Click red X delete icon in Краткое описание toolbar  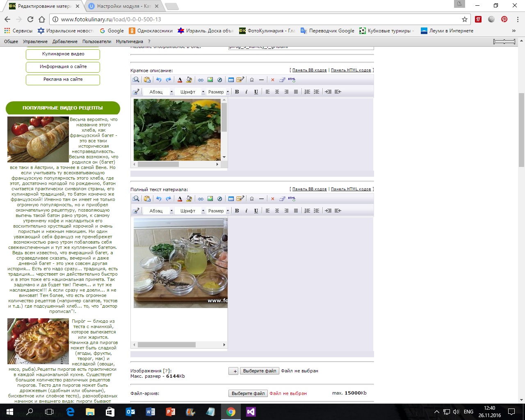[x=273, y=80]
